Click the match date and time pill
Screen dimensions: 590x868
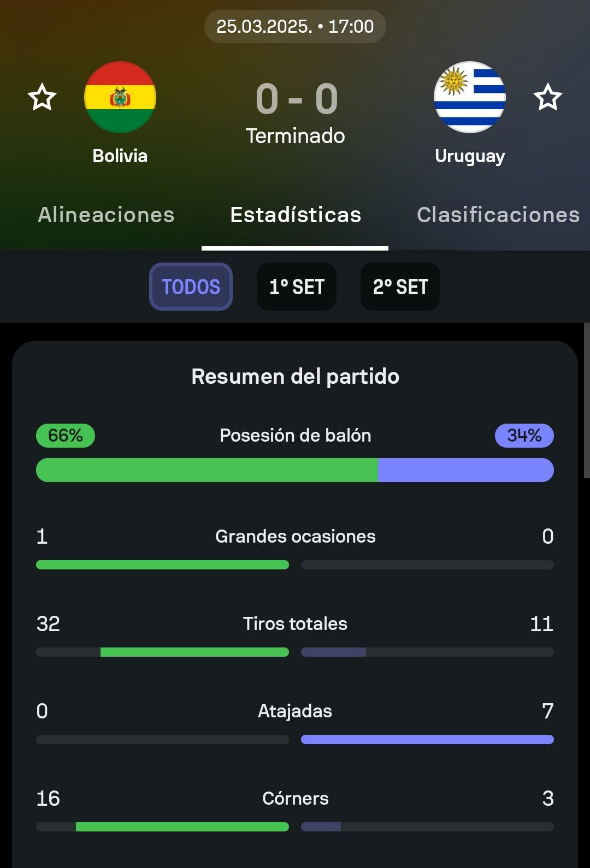[x=295, y=26]
